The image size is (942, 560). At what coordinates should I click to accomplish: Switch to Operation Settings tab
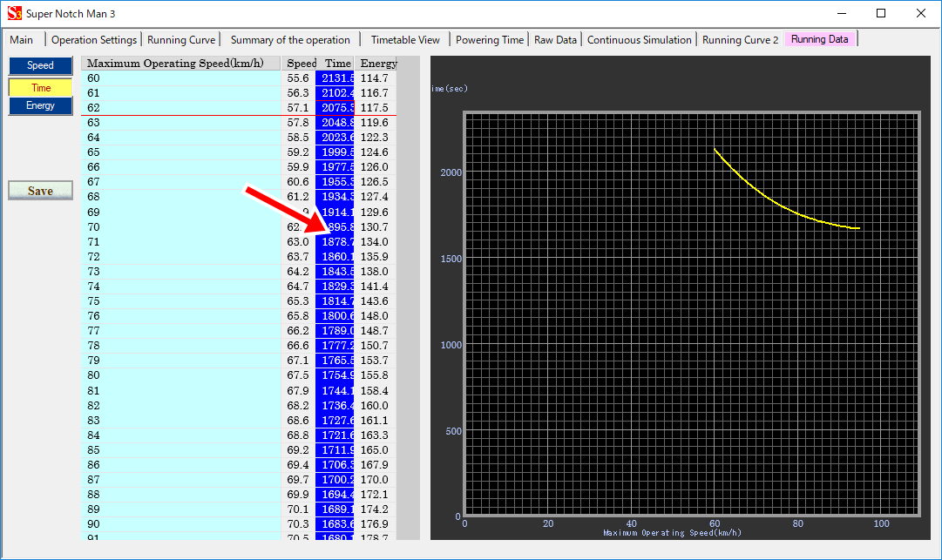94,39
